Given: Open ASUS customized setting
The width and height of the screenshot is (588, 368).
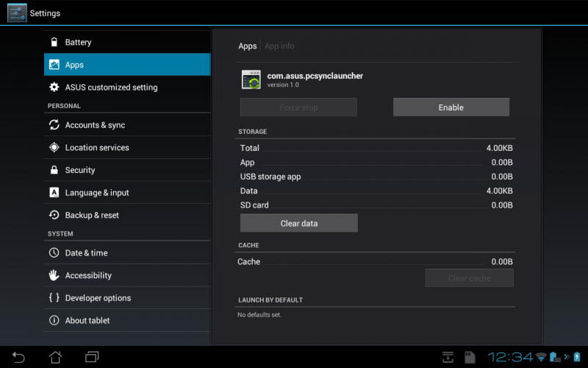Looking at the screenshot, I should coord(127,88).
